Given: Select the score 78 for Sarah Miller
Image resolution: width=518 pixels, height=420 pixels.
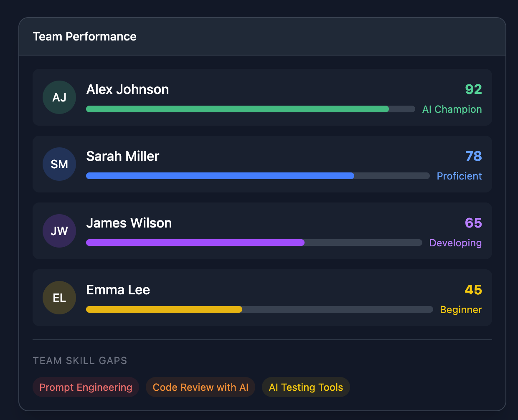Looking at the screenshot, I should click(x=474, y=156).
